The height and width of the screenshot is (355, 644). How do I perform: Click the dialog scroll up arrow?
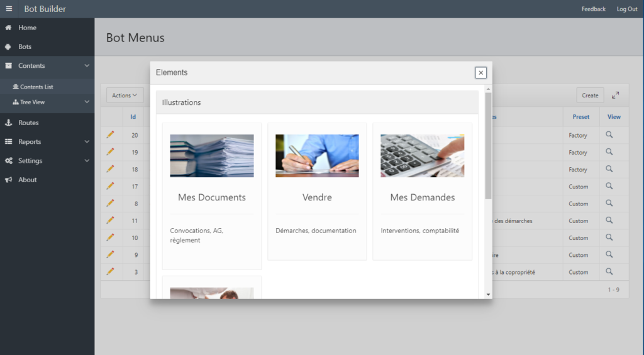point(488,89)
